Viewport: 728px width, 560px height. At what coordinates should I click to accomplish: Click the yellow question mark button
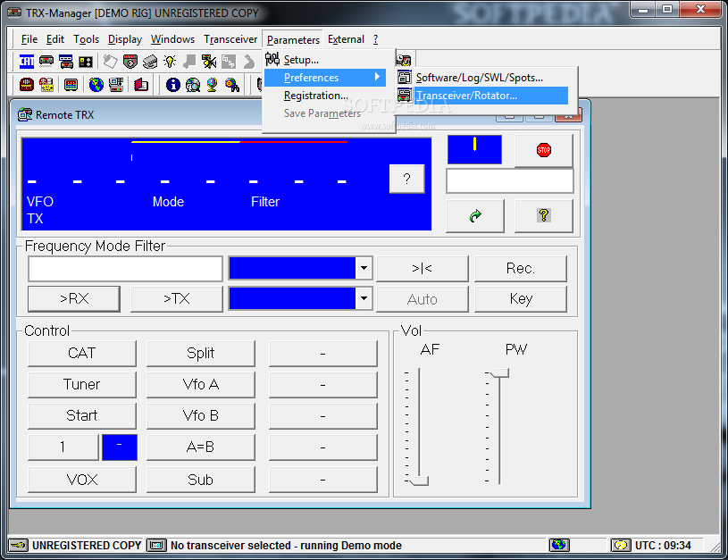[544, 215]
